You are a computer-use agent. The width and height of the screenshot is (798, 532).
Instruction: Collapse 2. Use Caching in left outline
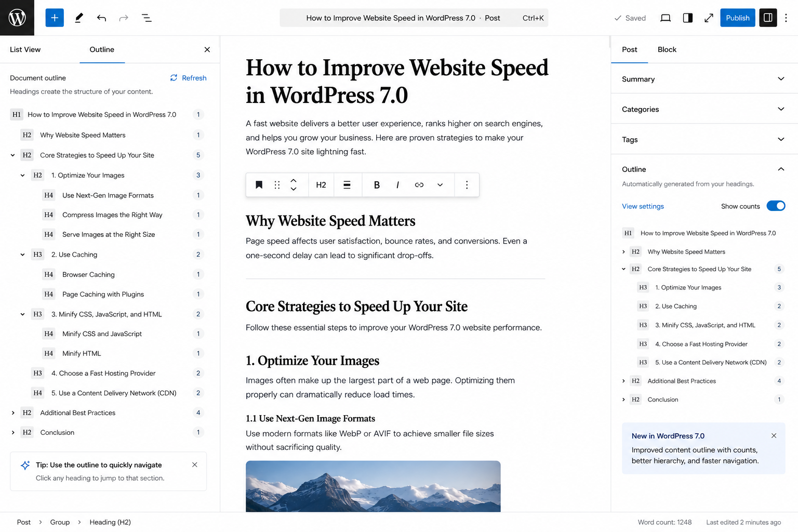[x=23, y=255]
